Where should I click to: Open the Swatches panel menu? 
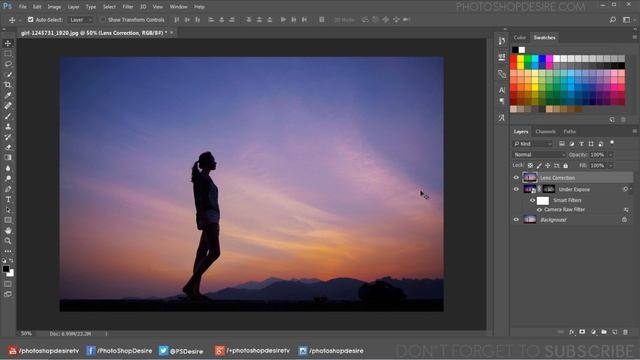click(x=634, y=37)
